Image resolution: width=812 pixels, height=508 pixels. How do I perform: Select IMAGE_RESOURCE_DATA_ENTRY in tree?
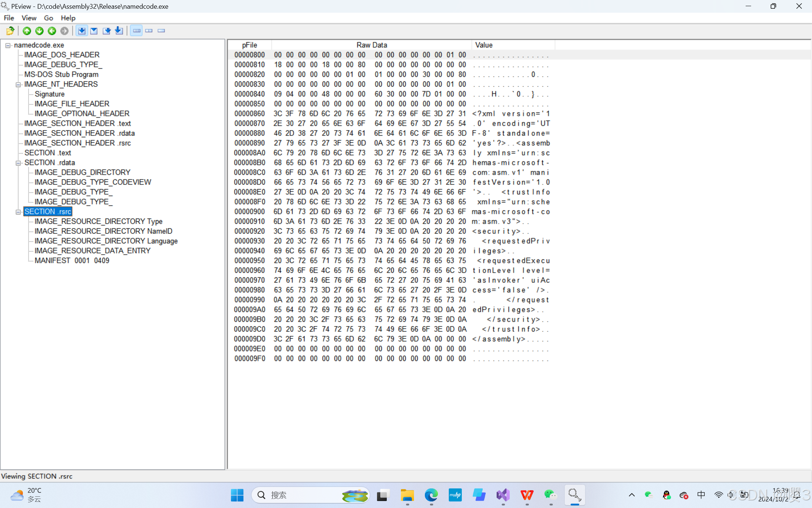[92, 251]
